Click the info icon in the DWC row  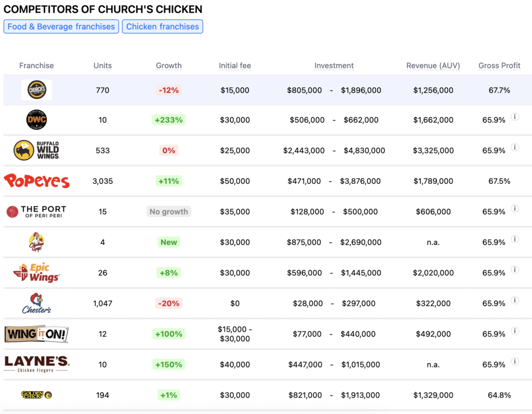tap(515, 117)
